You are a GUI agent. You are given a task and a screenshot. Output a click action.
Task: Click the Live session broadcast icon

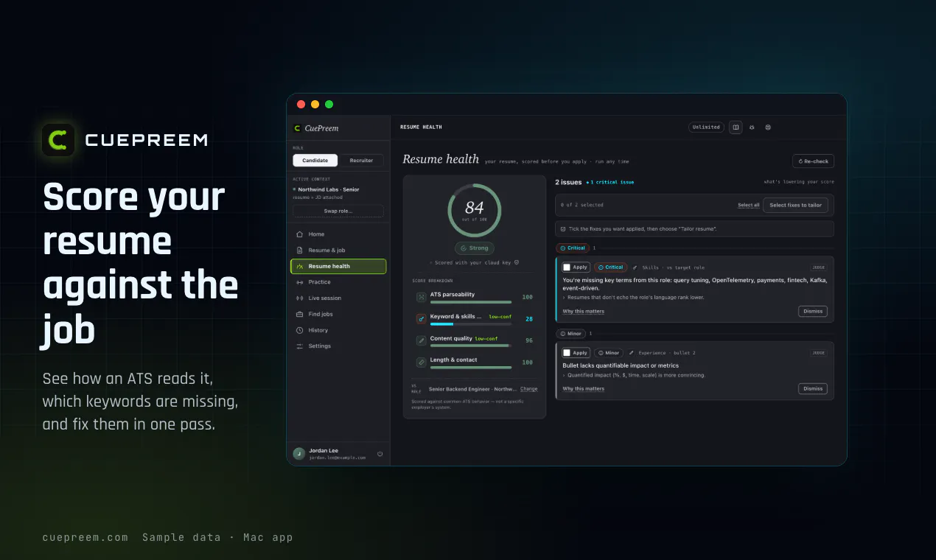pyautogui.click(x=300, y=298)
